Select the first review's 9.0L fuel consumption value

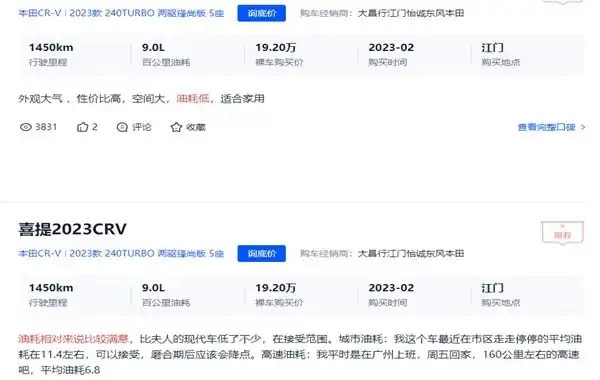[x=153, y=47]
